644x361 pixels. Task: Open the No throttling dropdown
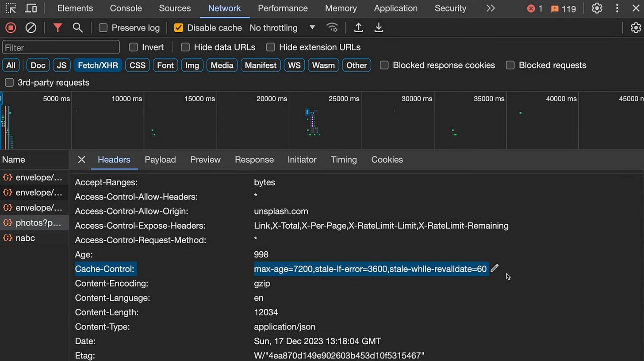282,28
